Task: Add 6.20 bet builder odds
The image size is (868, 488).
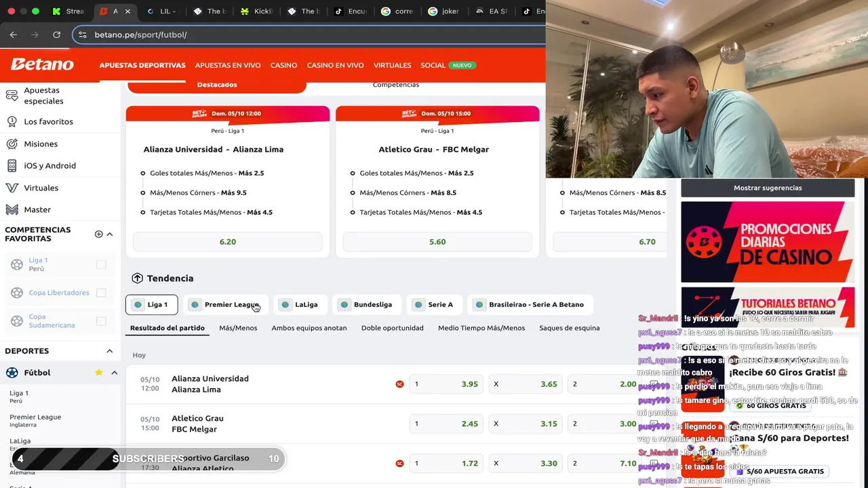Action: (228, 242)
